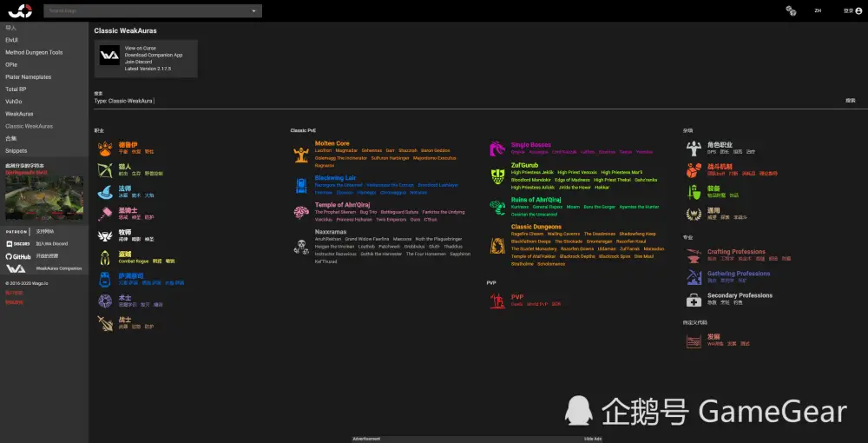Click the user account icon at top right
Image resolution: width=868 pixels, height=443 pixels.
858,11
